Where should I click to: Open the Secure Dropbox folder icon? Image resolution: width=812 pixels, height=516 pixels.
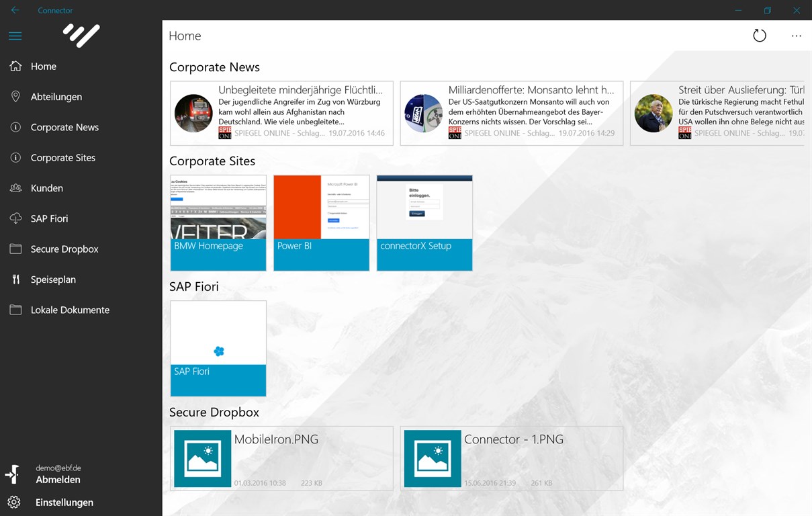tap(15, 249)
